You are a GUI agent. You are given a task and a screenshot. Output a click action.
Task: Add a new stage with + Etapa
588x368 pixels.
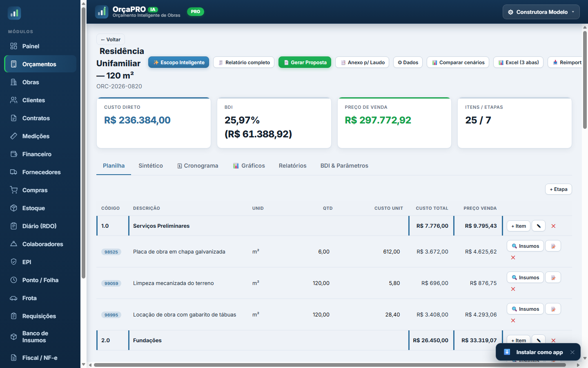(559, 189)
